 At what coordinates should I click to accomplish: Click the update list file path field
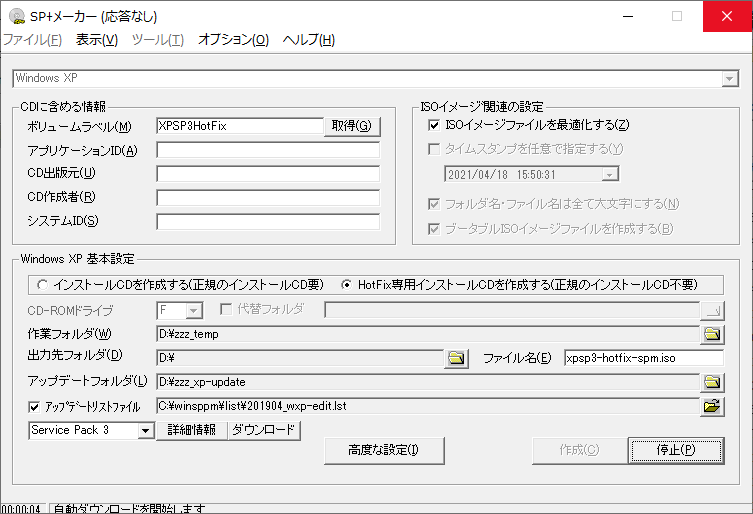point(428,406)
